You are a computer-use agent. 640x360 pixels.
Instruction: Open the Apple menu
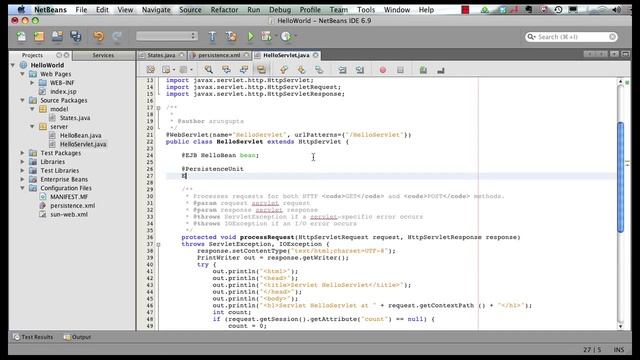tap(21, 9)
